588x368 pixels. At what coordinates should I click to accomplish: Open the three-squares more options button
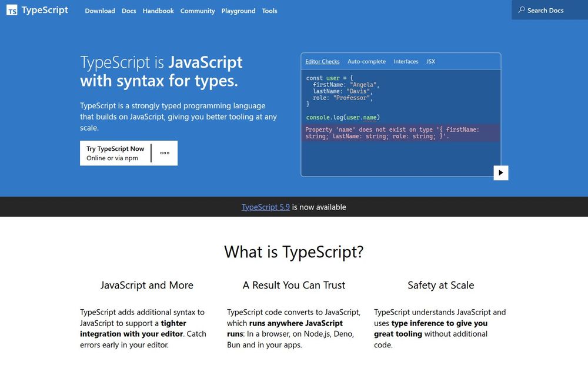(165, 153)
